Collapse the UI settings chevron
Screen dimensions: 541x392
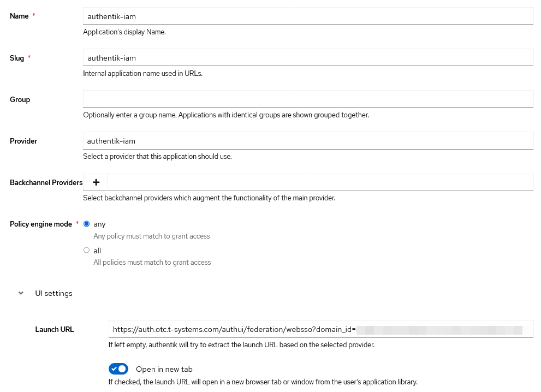pos(21,293)
